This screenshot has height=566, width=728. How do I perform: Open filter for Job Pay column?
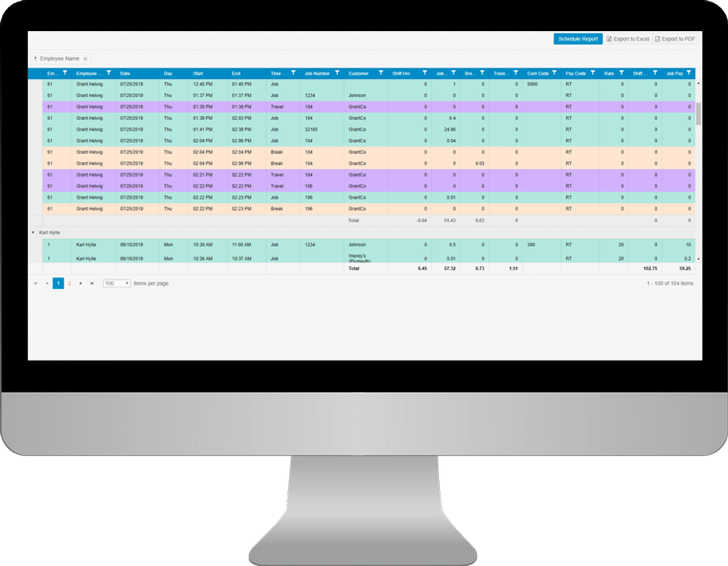point(689,73)
